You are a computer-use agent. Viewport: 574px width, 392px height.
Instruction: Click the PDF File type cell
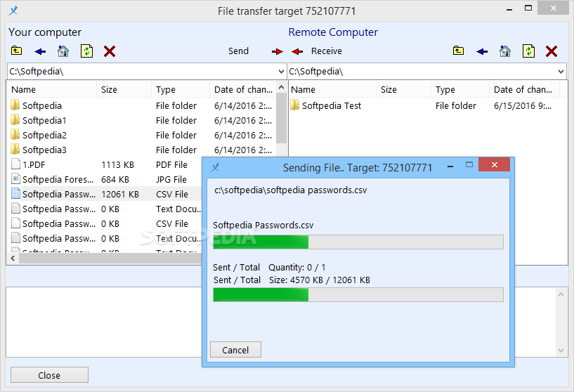(x=171, y=164)
